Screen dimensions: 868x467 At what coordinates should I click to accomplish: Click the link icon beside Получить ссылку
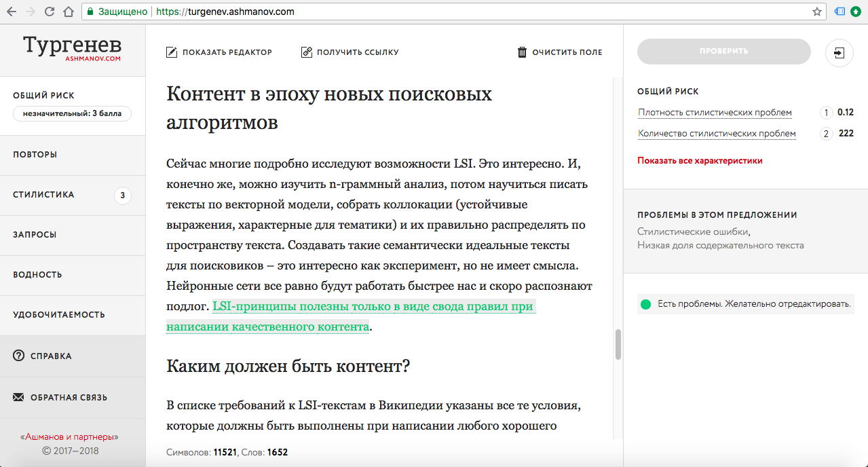click(x=307, y=52)
